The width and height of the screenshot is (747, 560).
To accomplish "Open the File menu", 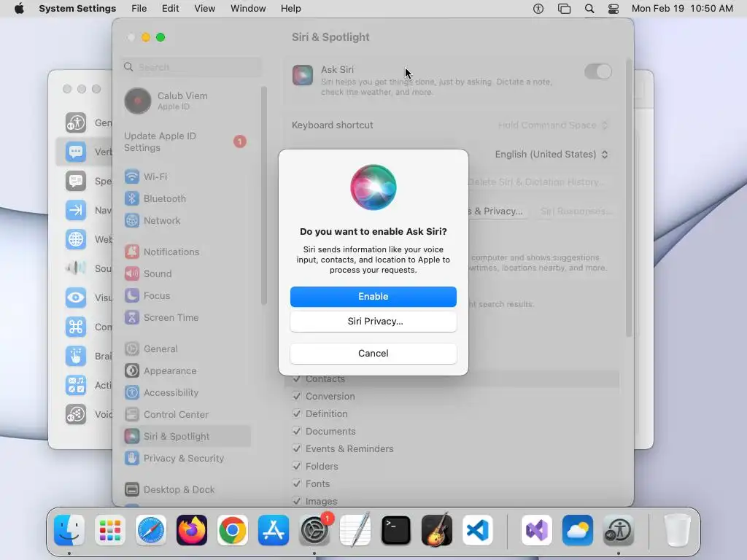I will click(x=139, y=9).
